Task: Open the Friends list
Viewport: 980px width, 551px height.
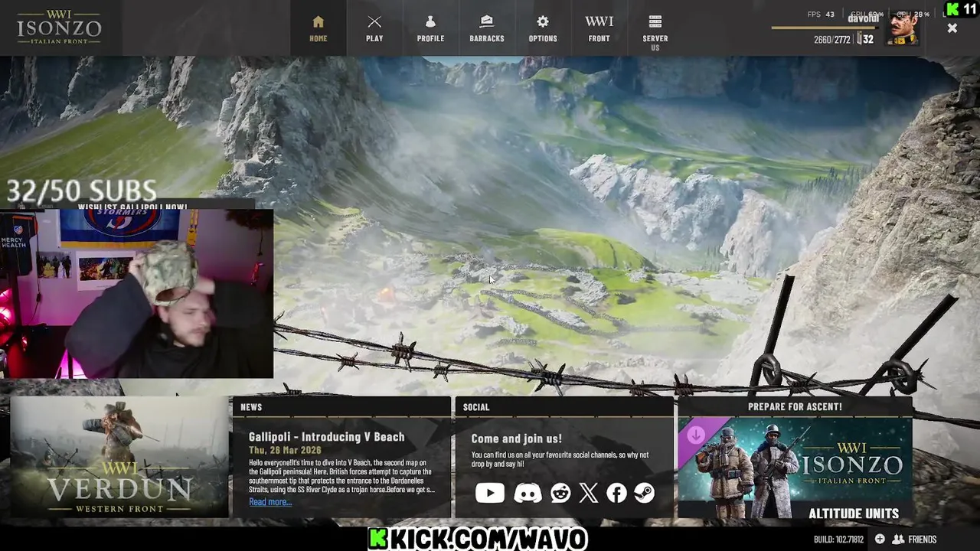Action: click(x=915, y=540)
